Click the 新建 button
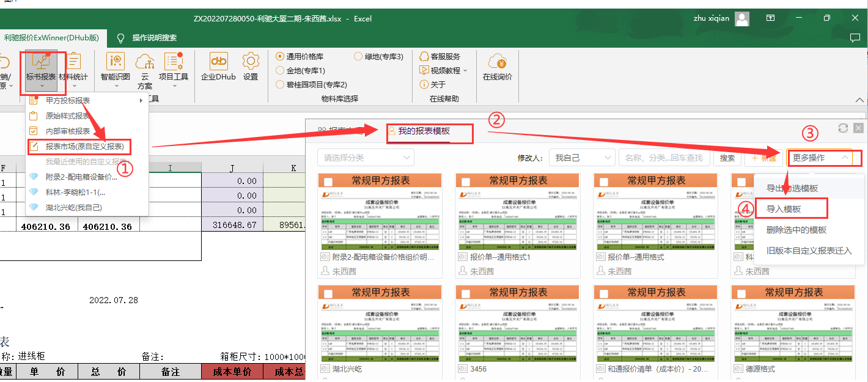This screenshot has height=382, width=868. [763, 158]
